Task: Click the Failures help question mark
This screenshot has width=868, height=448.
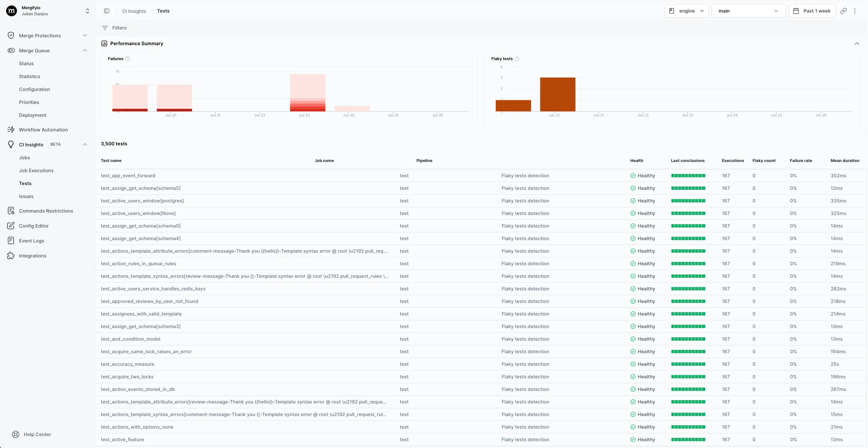Action: point(128,58)
